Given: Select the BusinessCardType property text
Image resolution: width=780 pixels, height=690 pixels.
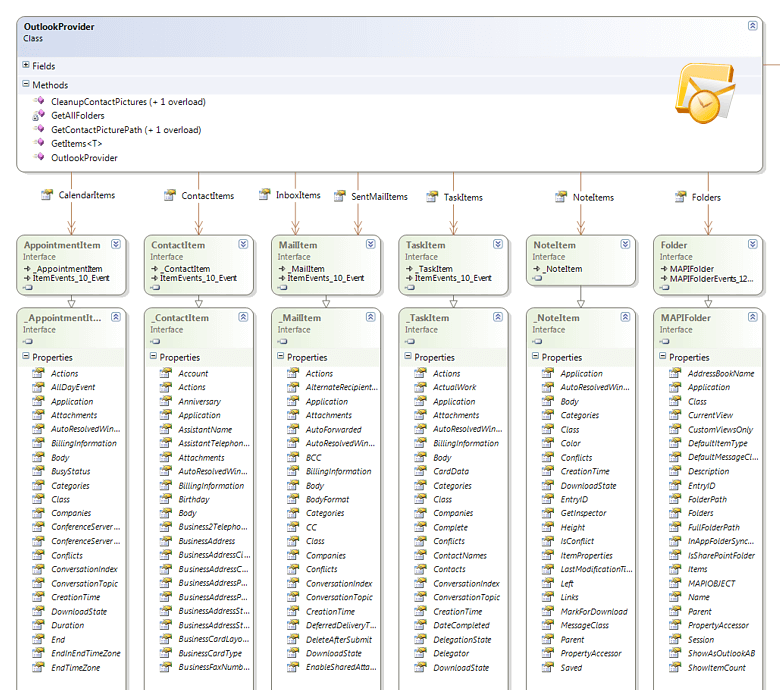Looking at the screenshot, I should (210, 653).
